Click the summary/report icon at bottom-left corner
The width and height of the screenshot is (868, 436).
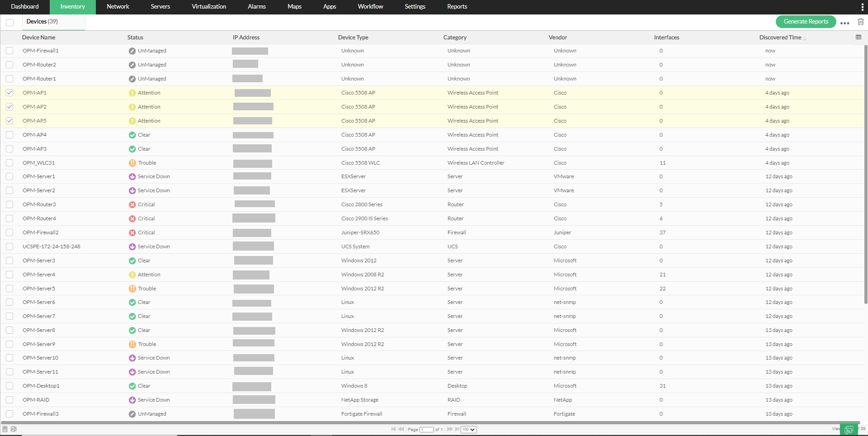(5, 429)
